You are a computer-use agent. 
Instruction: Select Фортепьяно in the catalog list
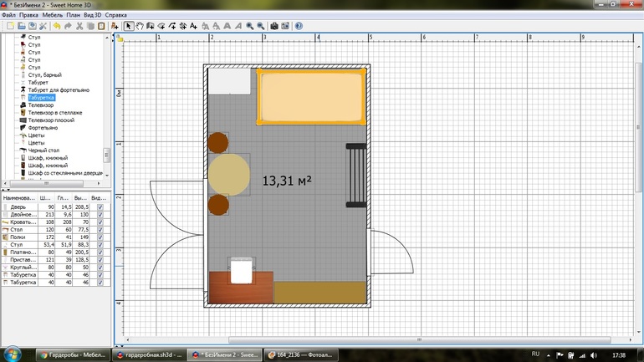[x=43, y=128]
